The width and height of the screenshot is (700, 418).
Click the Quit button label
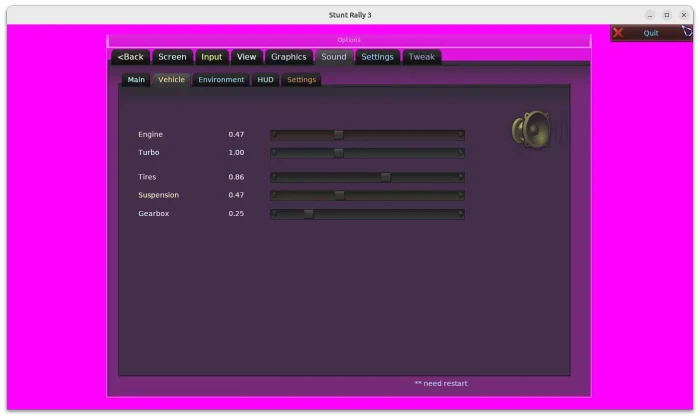point(651,33)
